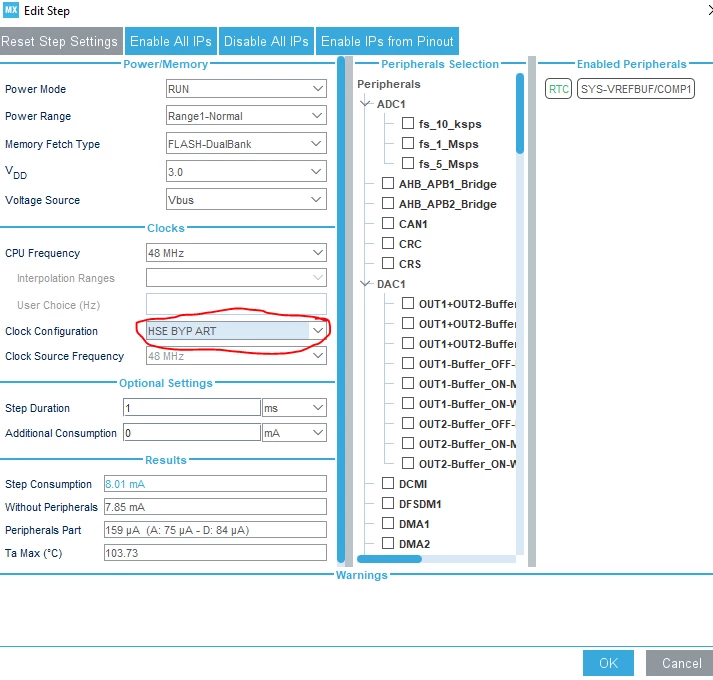Enable the DMA1 peripheral checkbox
Screen dimensions: 713x680
pos(388,523)
